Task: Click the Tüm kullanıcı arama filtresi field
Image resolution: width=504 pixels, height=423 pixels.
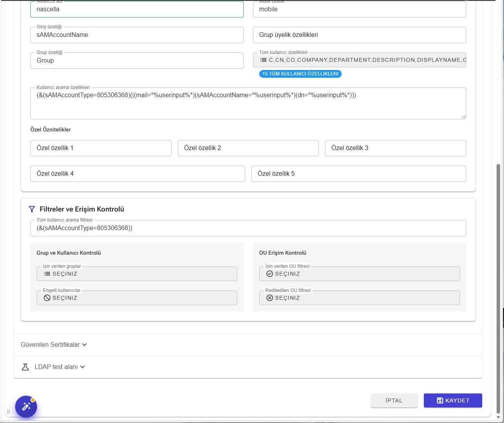Action: (248, 228)
